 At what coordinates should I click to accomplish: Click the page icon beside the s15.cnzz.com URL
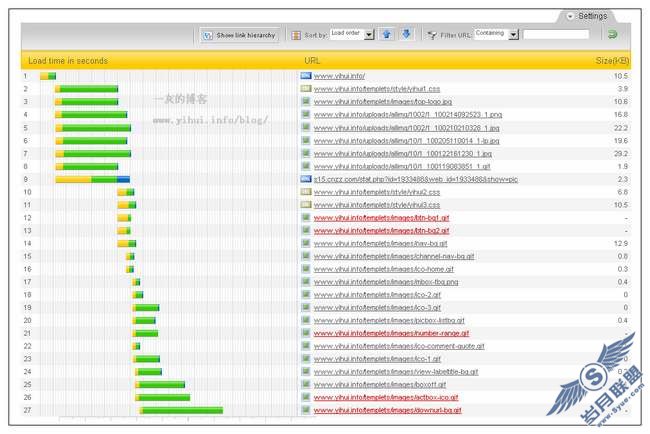click(307, 179)
